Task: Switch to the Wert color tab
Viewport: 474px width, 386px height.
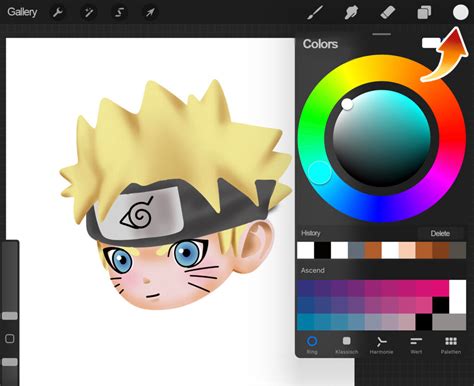Action: 416,345
